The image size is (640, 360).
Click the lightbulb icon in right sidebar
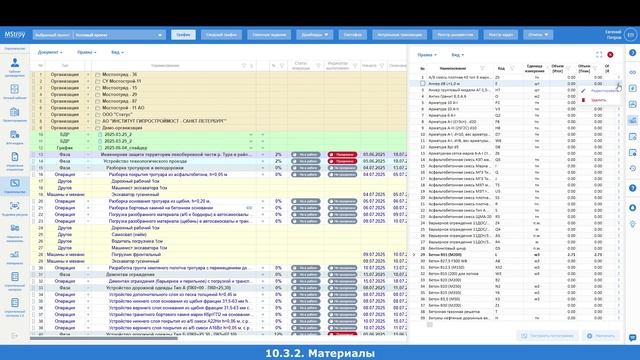pyautogui.click(x=633, y=224)
